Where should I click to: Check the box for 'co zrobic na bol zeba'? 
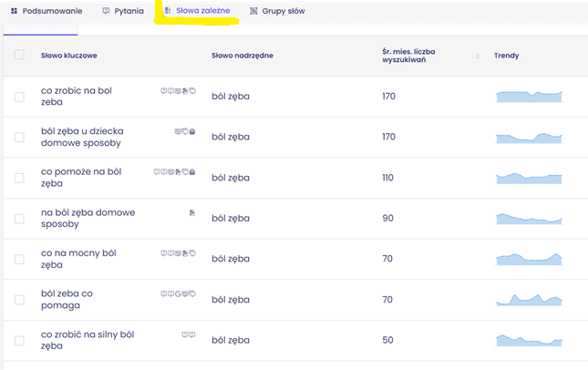[19, 97]
